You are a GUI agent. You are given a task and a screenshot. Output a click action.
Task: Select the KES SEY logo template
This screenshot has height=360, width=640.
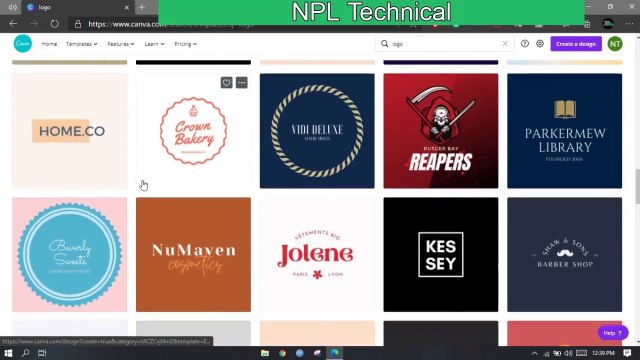pos(441,255)
